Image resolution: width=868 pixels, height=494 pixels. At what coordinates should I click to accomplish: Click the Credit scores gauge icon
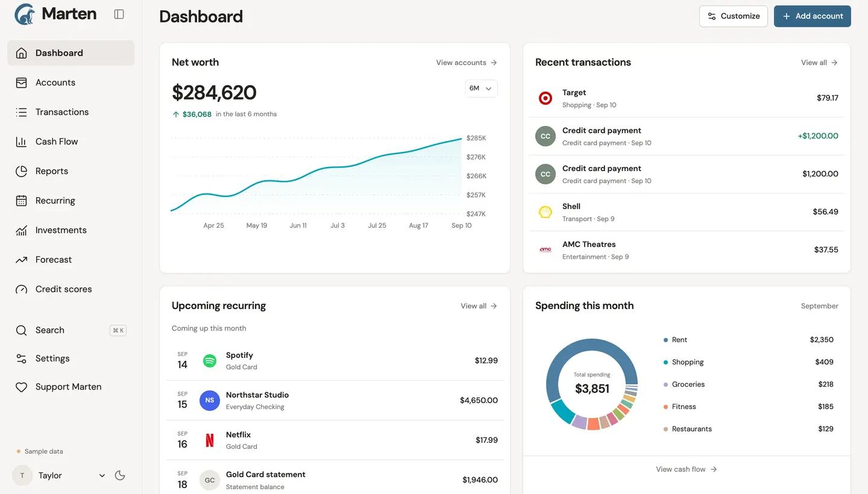21,289
